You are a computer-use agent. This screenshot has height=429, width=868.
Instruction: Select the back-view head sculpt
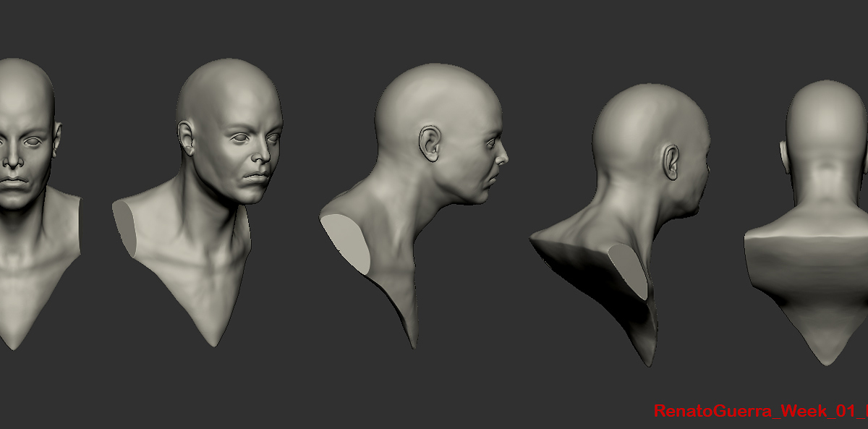807,222
